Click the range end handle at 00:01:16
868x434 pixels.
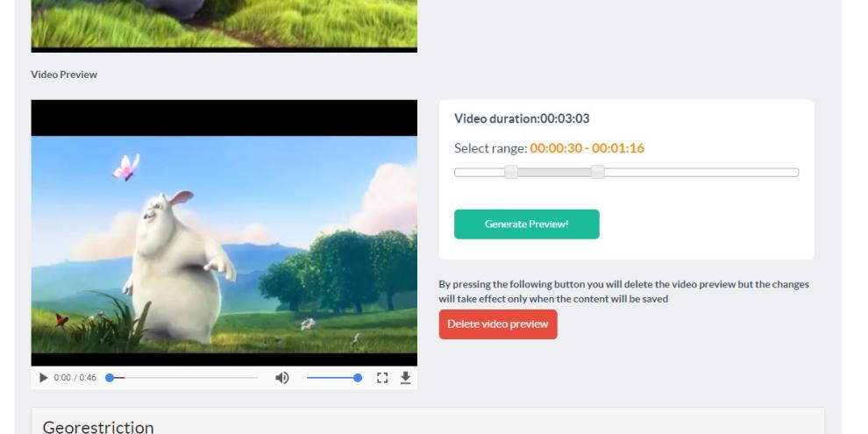597,172
